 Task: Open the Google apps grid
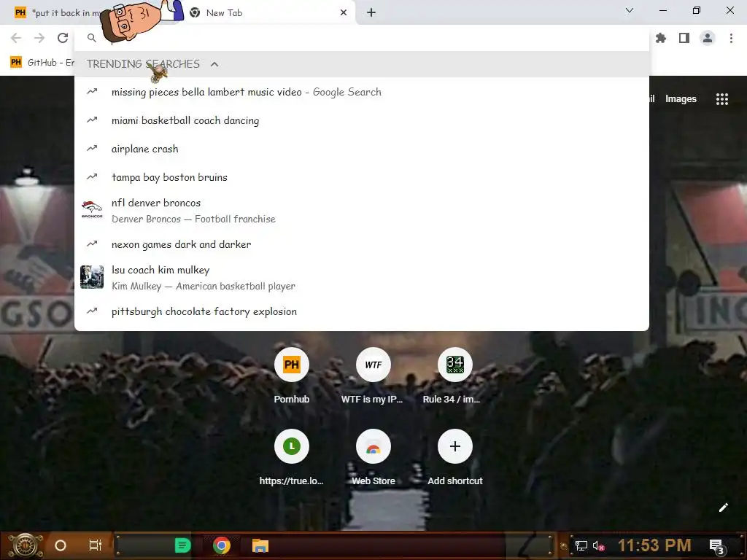tap(721, 99)
